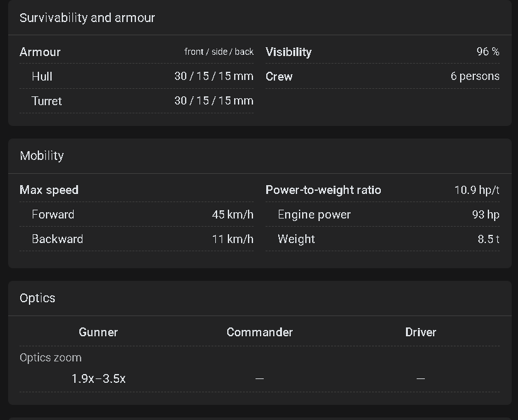Select the Hull armour value row
Screen dimensions: 518x420
point(137,76)
